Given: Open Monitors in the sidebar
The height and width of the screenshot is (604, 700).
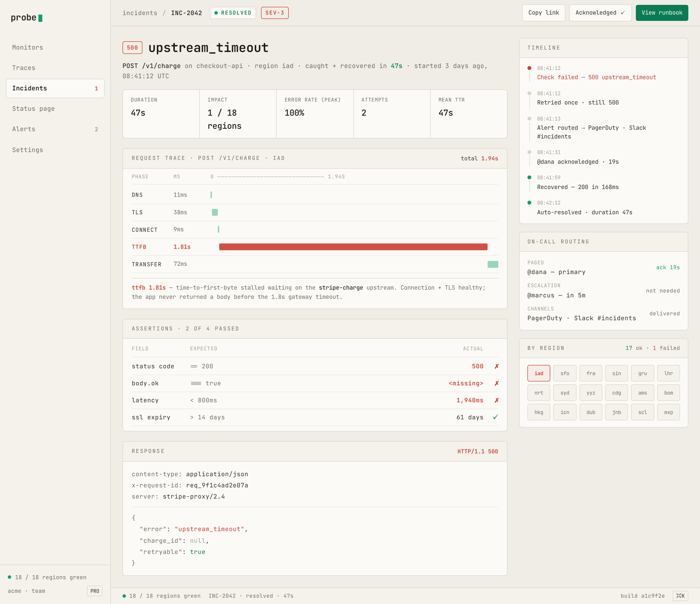Looking at the screenshot, I should tap(55, 48).
